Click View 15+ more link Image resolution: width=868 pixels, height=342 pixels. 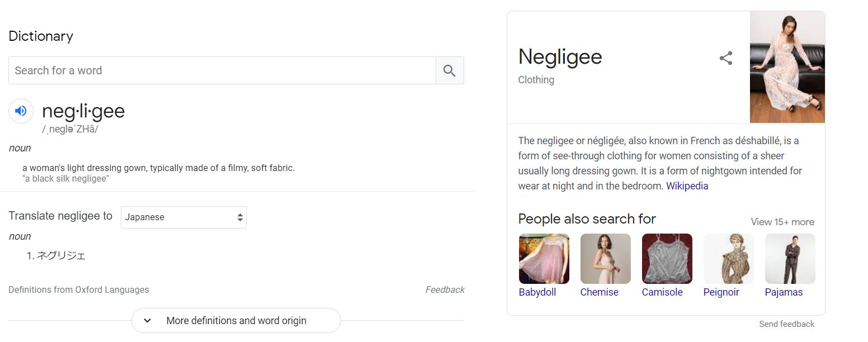(x=782, y=222)
